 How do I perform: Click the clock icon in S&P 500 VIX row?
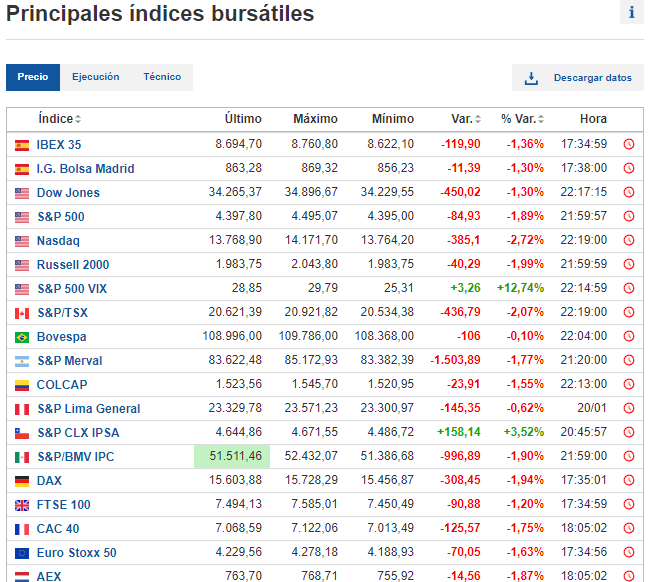628,288
